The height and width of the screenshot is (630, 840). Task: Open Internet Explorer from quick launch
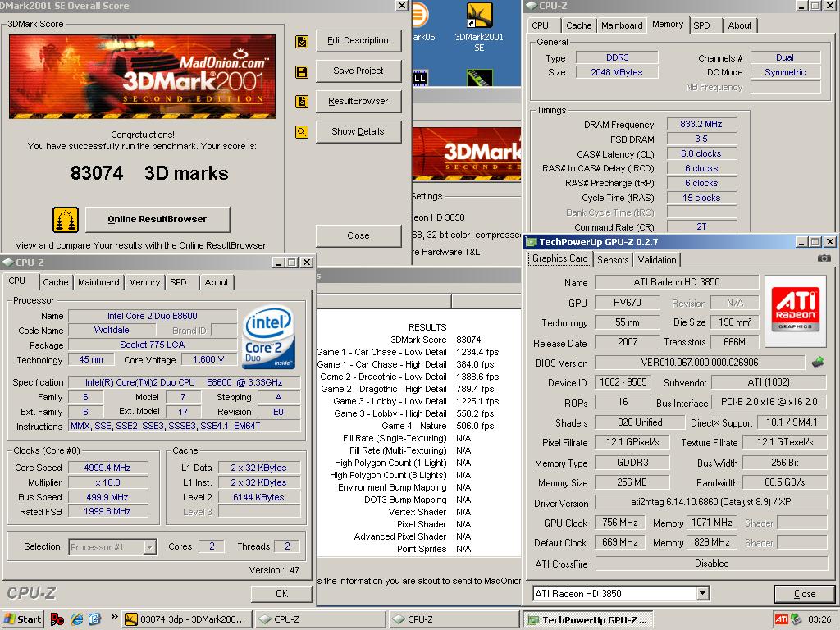click(x=77, y=619)
